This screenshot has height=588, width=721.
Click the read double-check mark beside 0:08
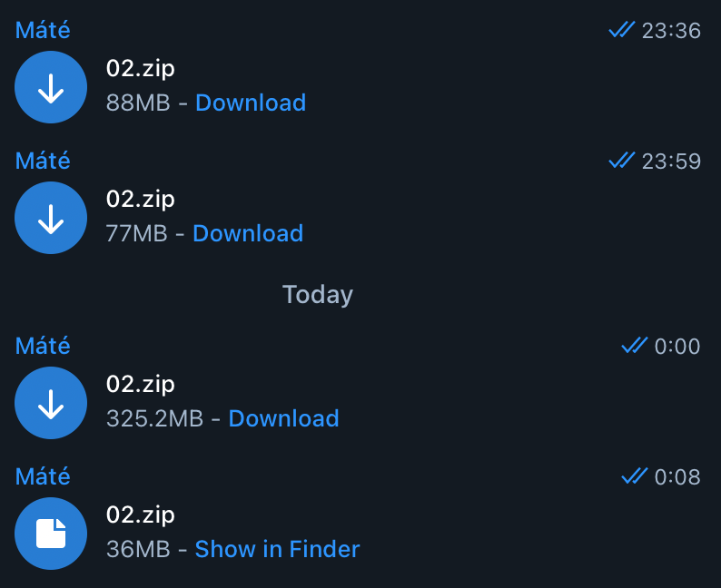(634, 476)
